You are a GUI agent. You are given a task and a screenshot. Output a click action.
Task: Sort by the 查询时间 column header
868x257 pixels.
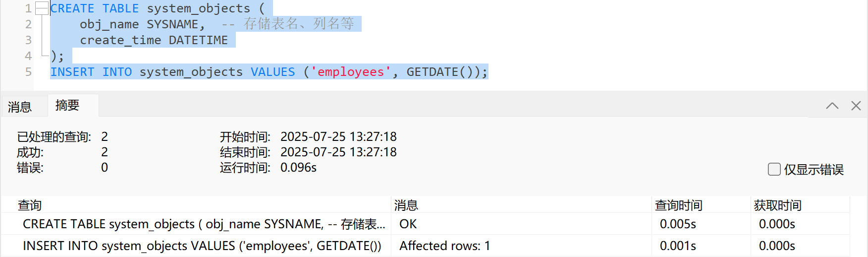(x=678, y=205)
